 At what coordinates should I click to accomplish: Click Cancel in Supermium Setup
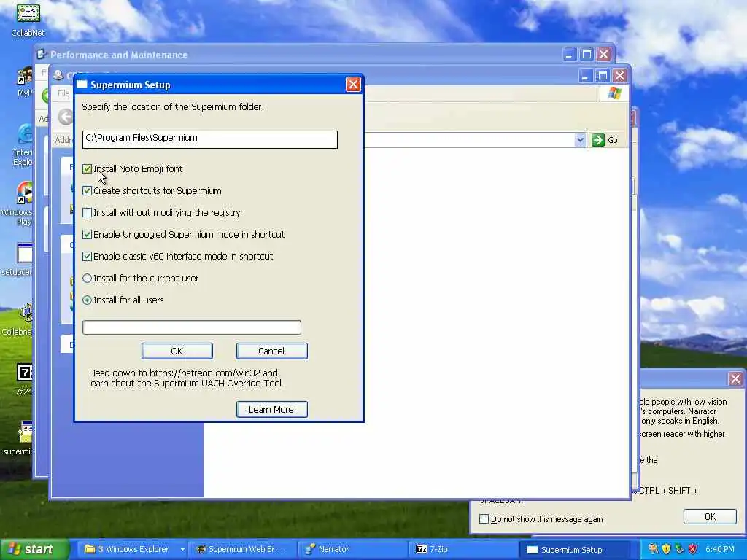click(x=271, y=351)
